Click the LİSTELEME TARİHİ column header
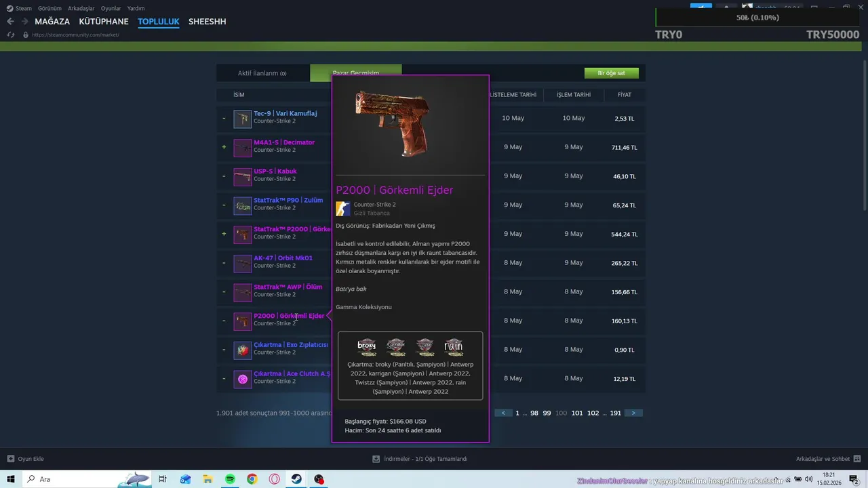 (x=513, y=95)
